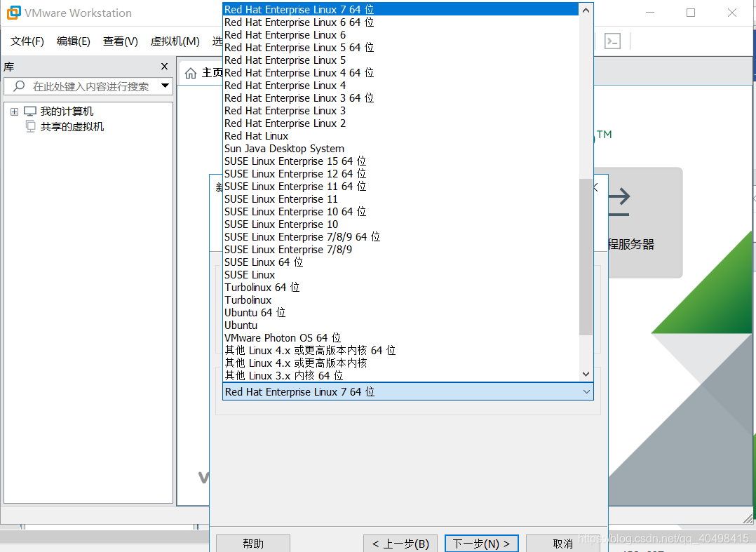
Task: Select Red Hat Enterprise Linux 5
Action: click(x=400, y=60)
